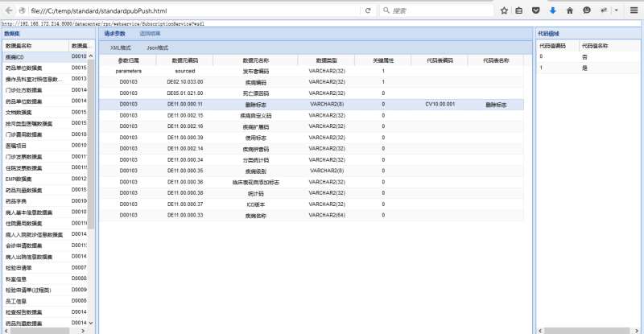Click the reload page icon
Viewport: 644px width, 334px height.
(368, 11)
